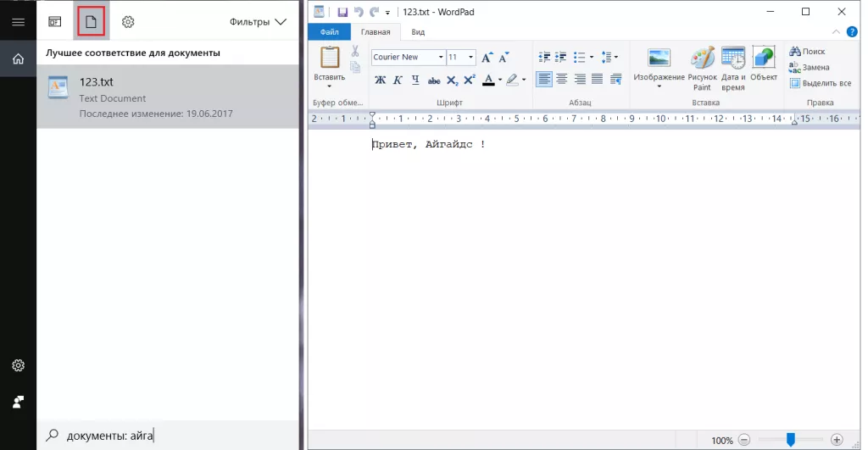Expand text color palette arrow
This screenshot has width=868, height=450.
[x=500, y=81]
